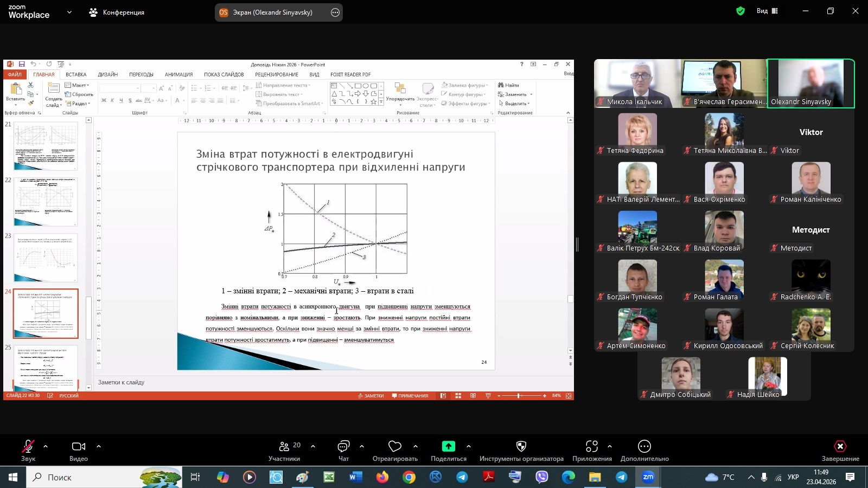The image size is (868, 488).
Task: Click the zoom slider in PowerPoint status bar
Action: [519, 396]
